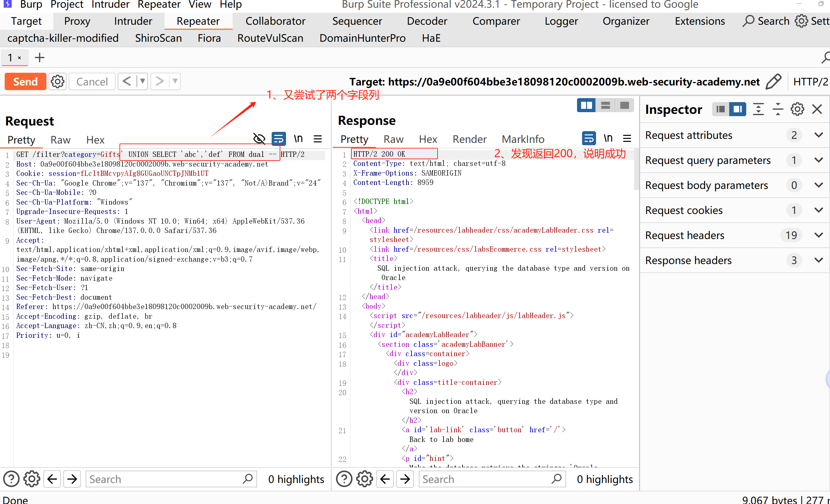Click request search forward arrow
This screenshot has height=504, width=830.
pyautogui.click(x=72, y=479)
